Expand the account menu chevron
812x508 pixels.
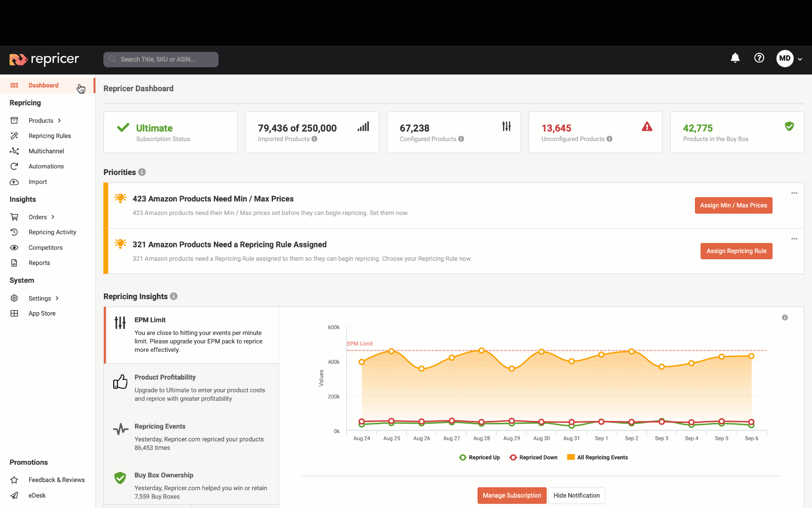coord(800,59)
